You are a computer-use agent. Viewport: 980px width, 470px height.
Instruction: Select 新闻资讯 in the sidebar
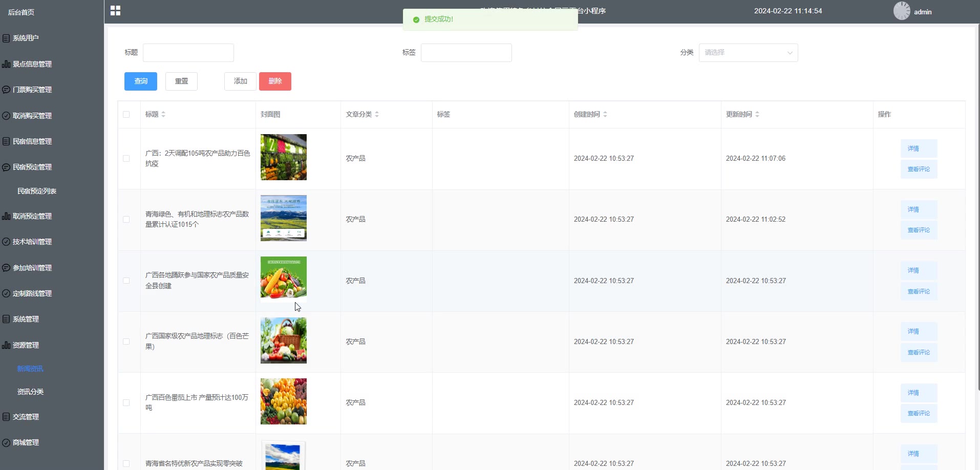tap(30, 369)
